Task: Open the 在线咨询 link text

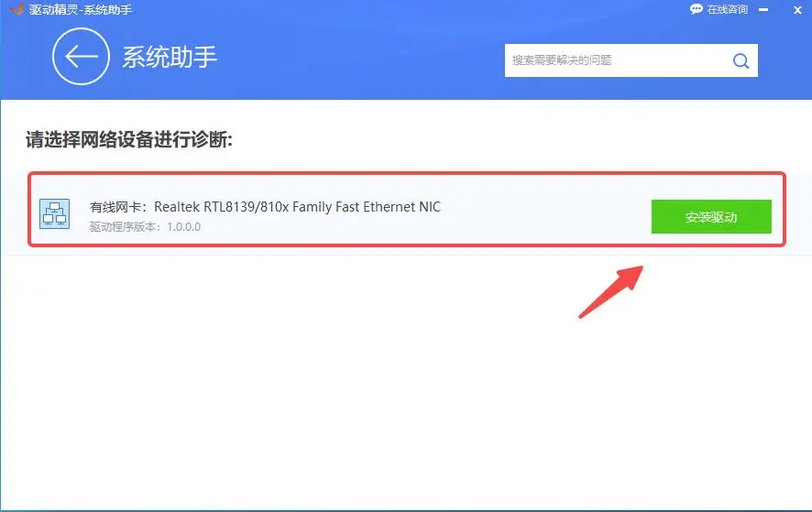Action: pos(729,9)
